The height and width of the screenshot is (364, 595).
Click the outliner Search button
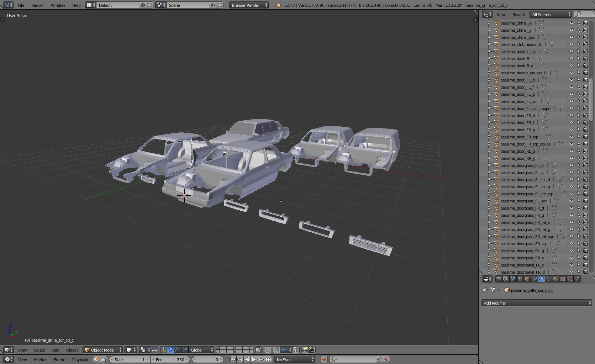(518, 15)
